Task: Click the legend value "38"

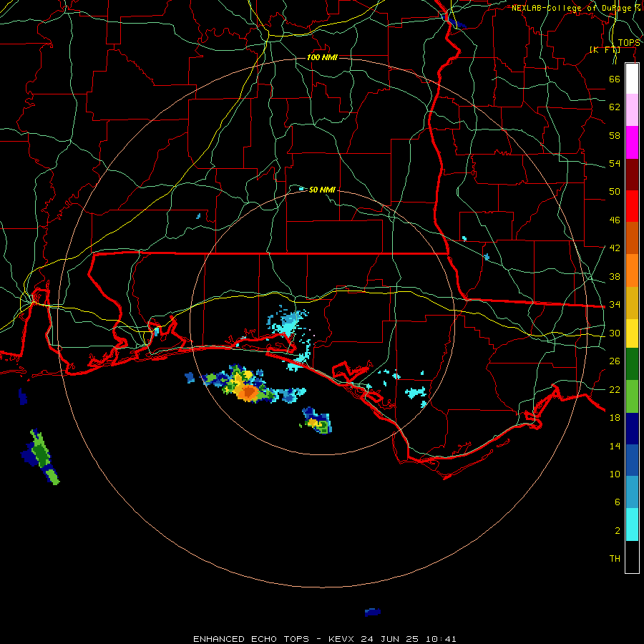Action: pos(615,276)
